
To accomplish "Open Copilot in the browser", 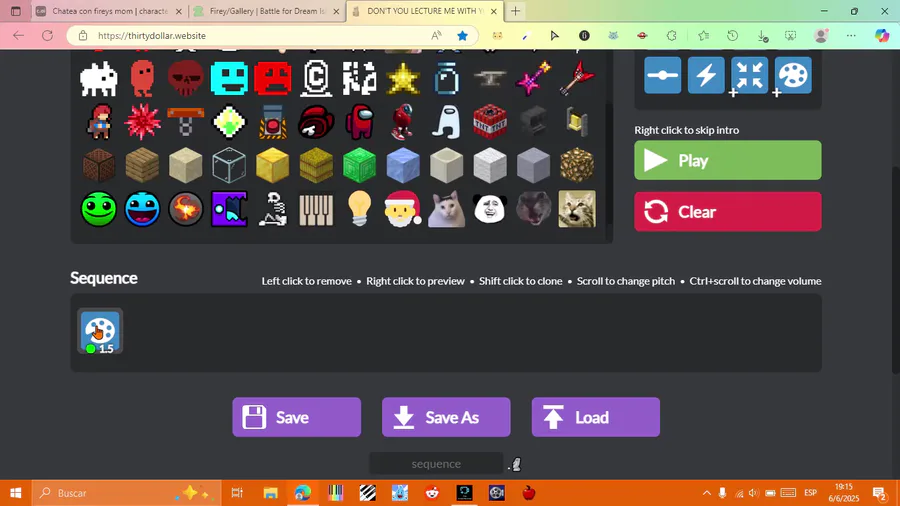I will [x=882, y=36].
